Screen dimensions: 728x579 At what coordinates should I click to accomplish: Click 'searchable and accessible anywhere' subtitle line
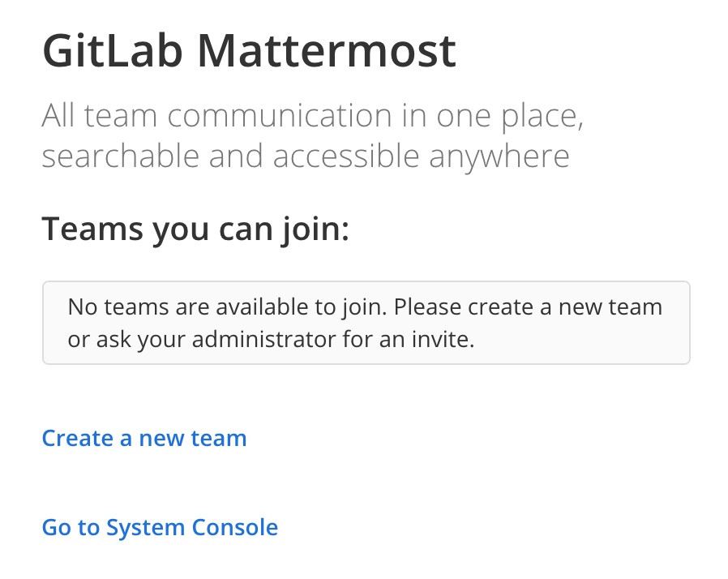305,156
